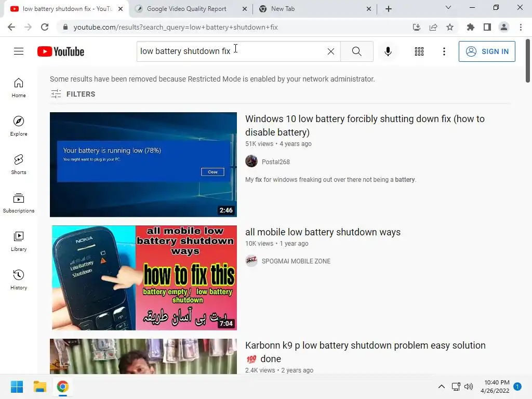The height and width of the screenshot is (399, 532).
Task: Open a new browser tab
Action: [389, 9]
